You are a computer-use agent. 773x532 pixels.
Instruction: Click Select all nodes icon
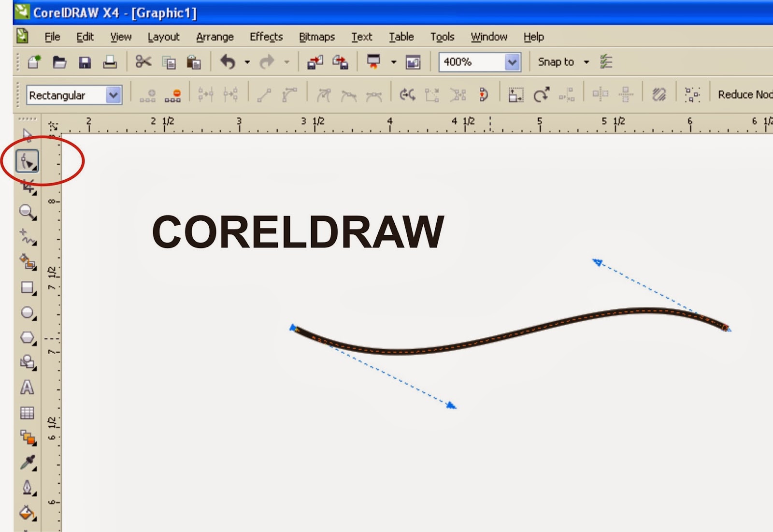click(x=692, y=95)
